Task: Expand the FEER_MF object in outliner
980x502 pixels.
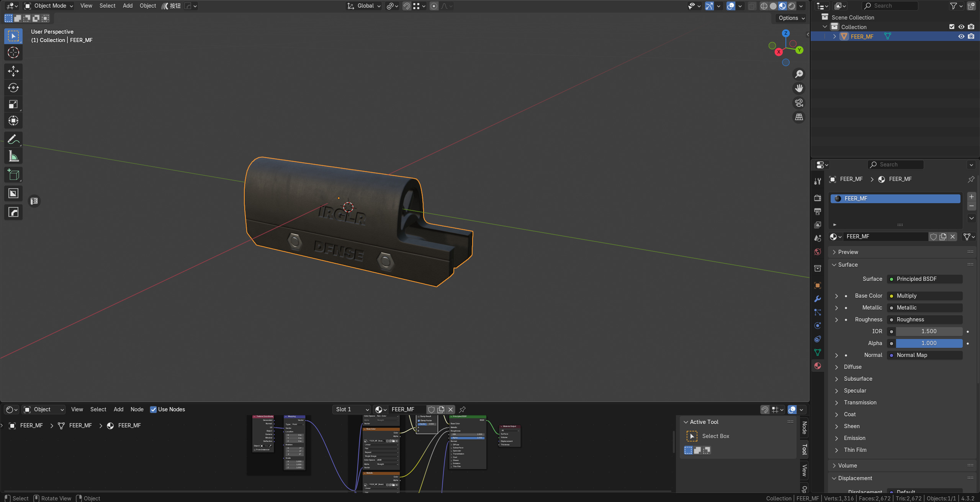Action: click(834, 36)
